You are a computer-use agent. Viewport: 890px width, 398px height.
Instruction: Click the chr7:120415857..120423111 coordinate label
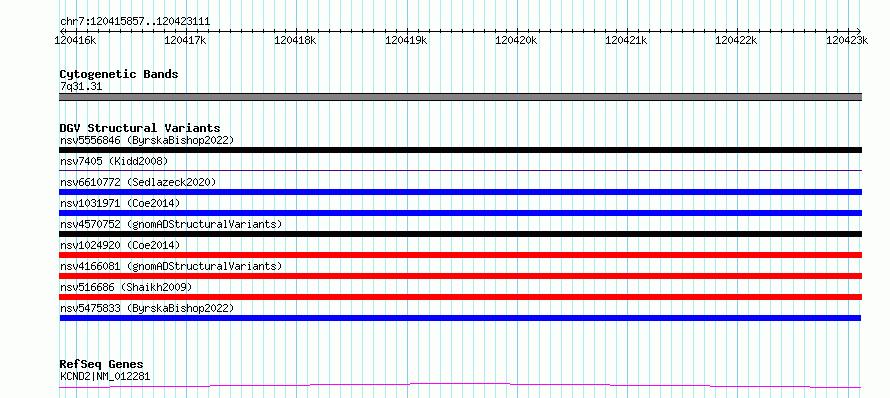click(x=135, y=22)
